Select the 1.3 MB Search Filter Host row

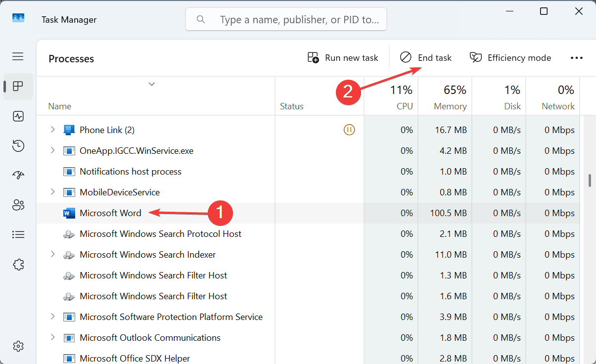click(308, 275)
